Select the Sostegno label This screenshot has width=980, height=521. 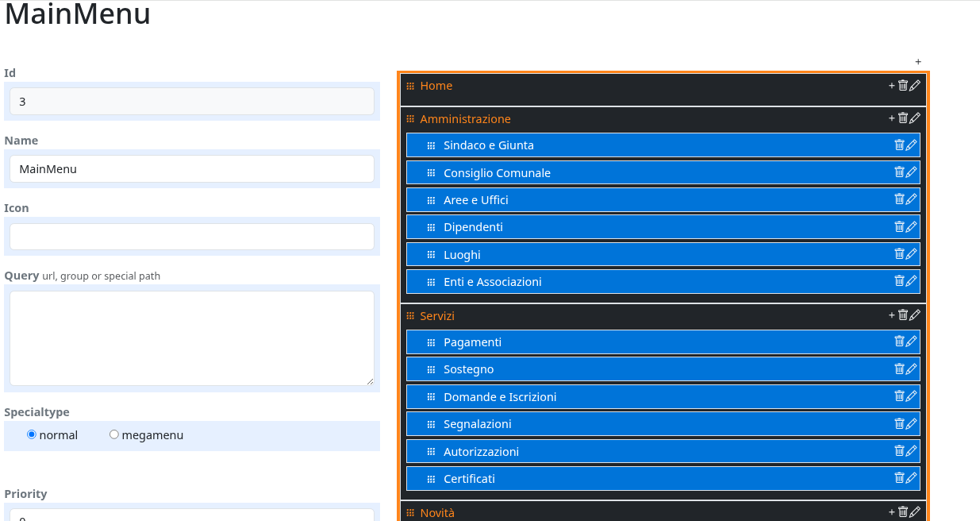(x=469, y=369)
